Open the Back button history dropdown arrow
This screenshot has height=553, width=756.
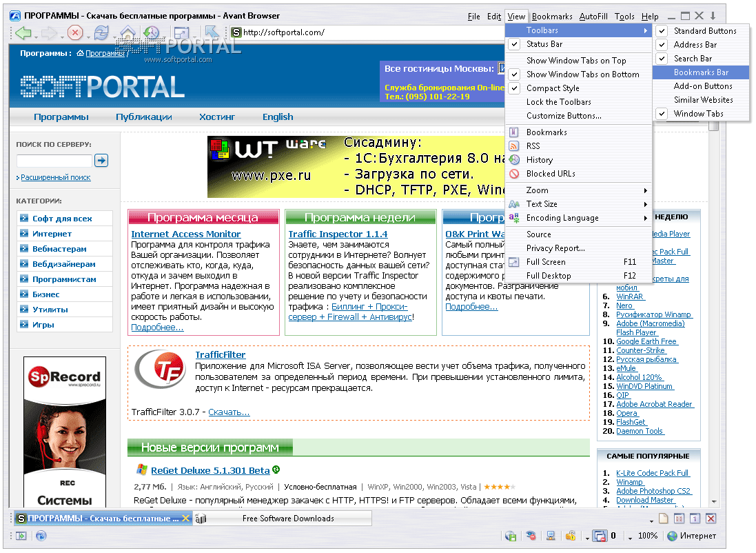click(x=36, y=36)
